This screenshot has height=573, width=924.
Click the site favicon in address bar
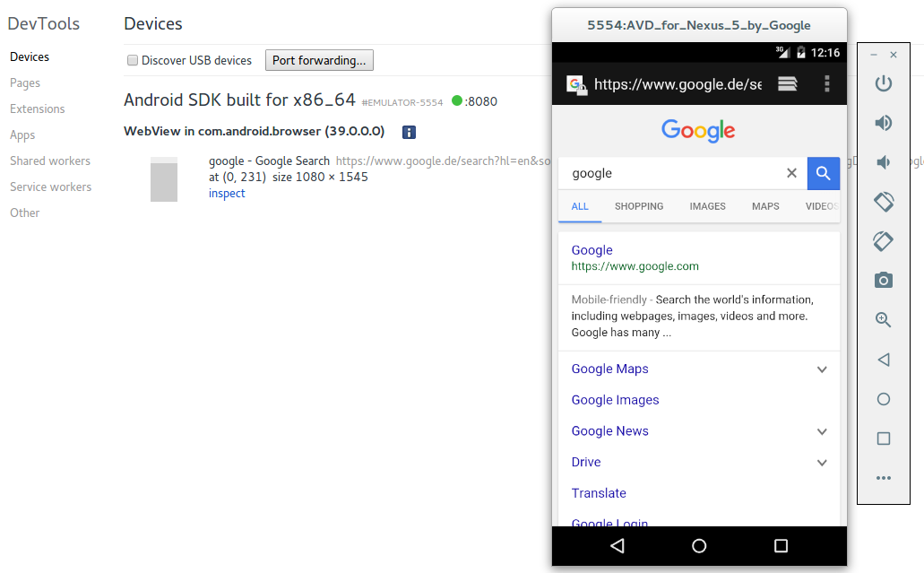point(575,84)
